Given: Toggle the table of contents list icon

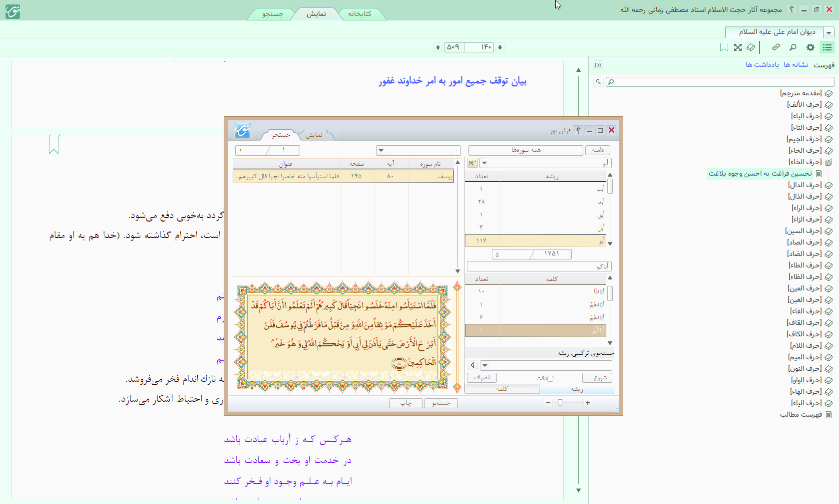Looking at the screenshot, I should pyautogui.click(x=828, y=47).
